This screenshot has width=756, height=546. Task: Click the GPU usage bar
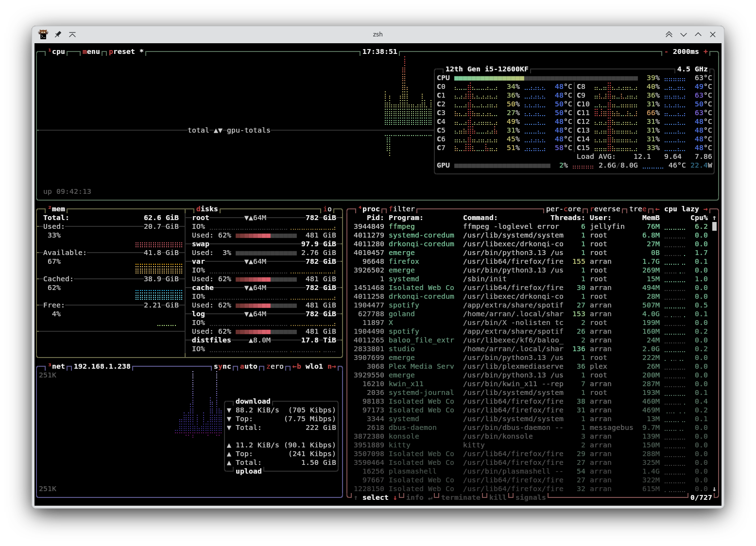click(x=502, y=166)
